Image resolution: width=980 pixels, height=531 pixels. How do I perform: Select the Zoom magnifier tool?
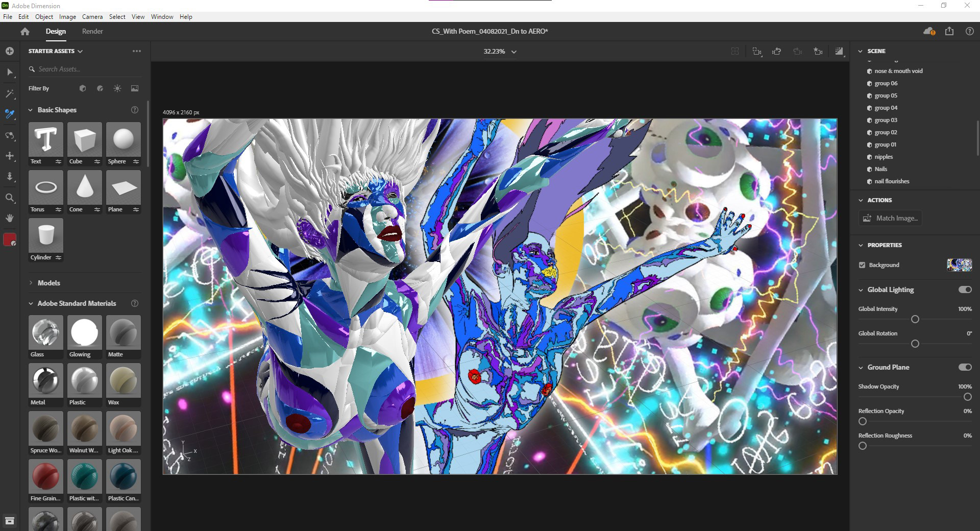pyautogui.click(x=10, y=198)
